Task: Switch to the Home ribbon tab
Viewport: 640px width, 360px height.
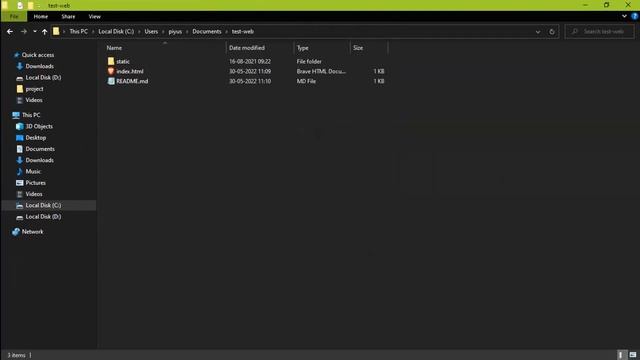Action: pyautogui.click(x=41, y=16)
